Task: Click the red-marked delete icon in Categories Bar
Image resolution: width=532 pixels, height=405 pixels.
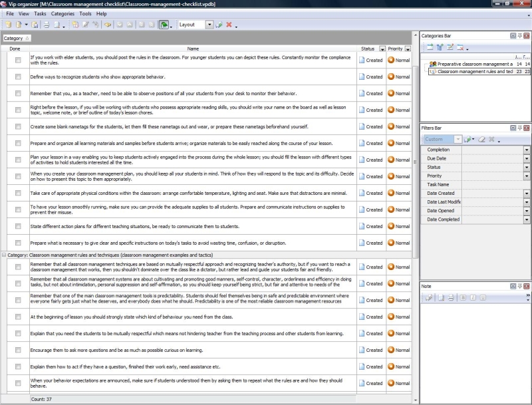Action: (460, 47)
